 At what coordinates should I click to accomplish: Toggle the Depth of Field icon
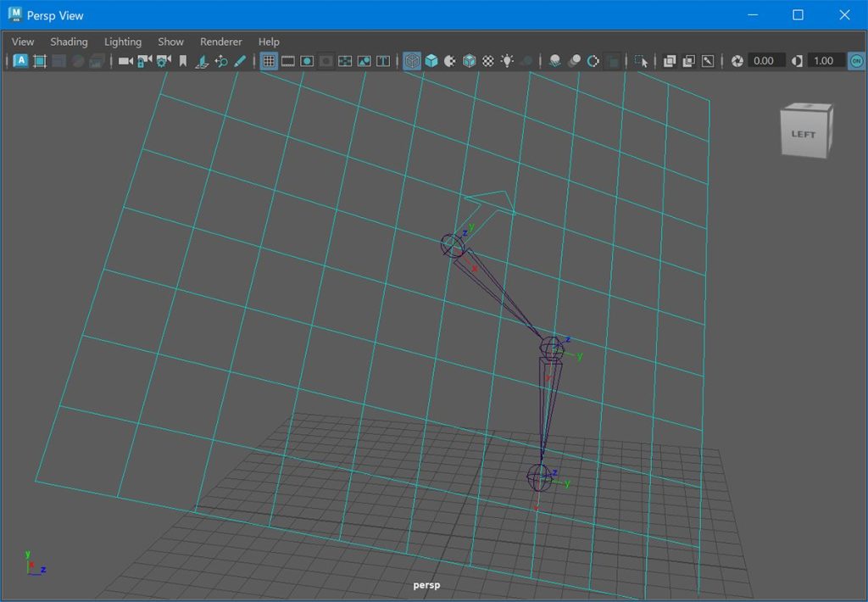pos(612,61)
